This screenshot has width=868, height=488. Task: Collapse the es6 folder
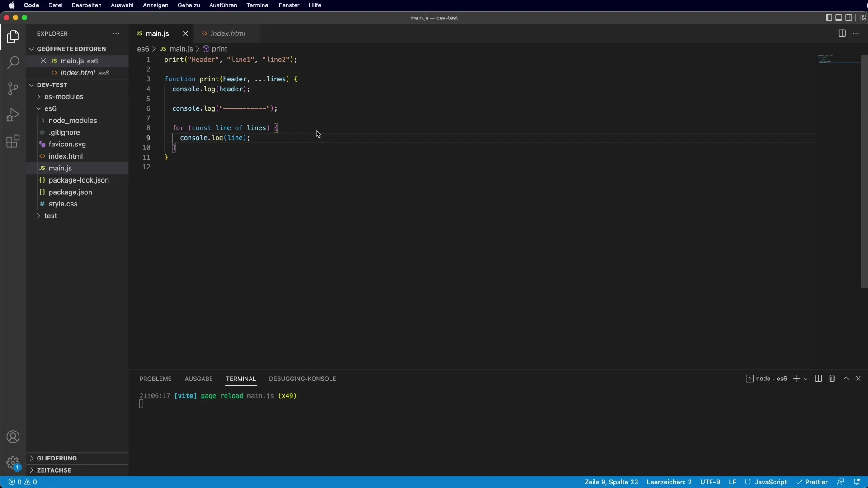click(x=77, y=108)
